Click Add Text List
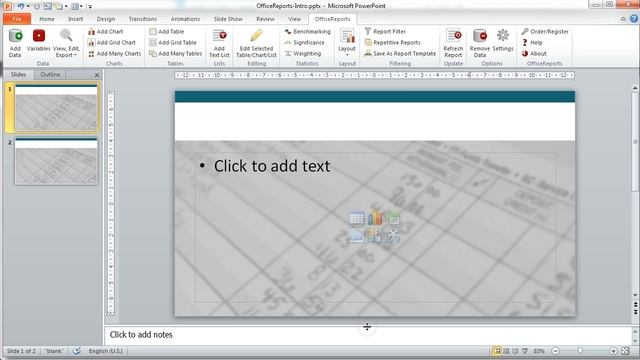This screenshot has height=360, width=640. coord(219,43)
